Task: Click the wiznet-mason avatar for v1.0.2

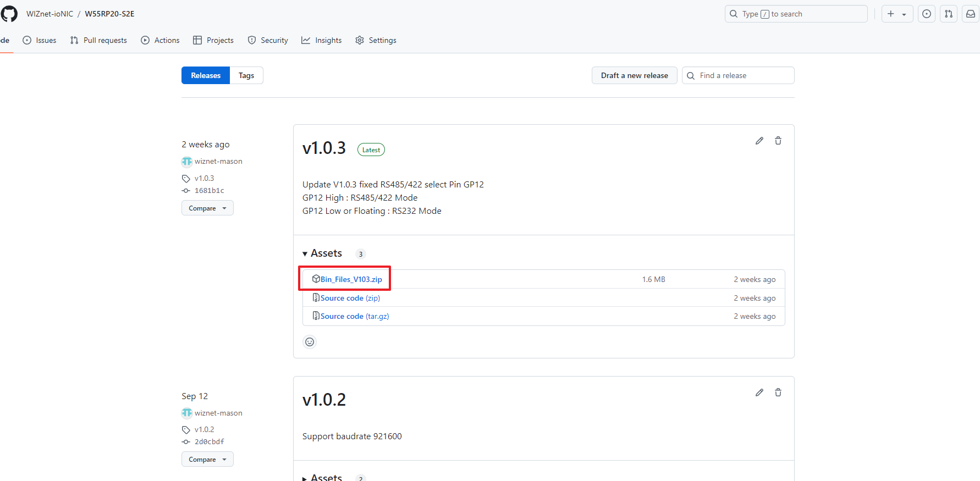Action: coord(187,413)
